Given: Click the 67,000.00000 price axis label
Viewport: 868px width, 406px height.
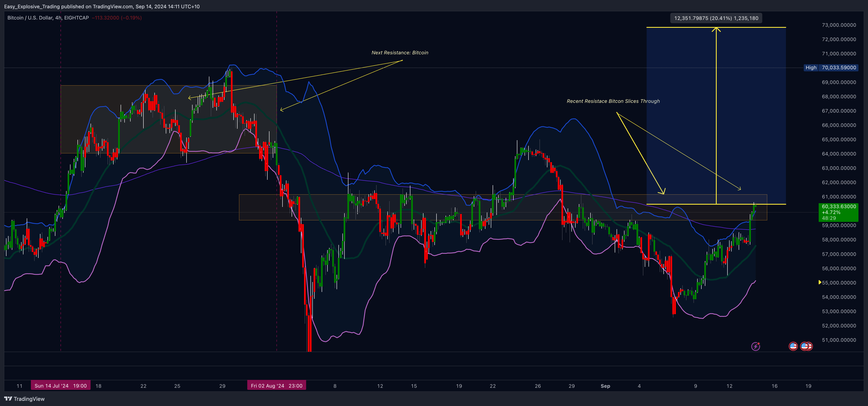Looking at the screenshot, I should pos(839,111).
